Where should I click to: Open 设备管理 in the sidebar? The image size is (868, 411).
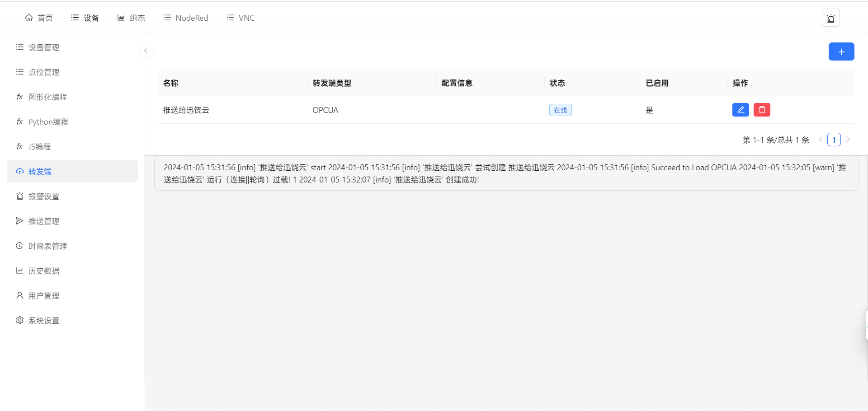pyautogui.click(x=44, y=47)
